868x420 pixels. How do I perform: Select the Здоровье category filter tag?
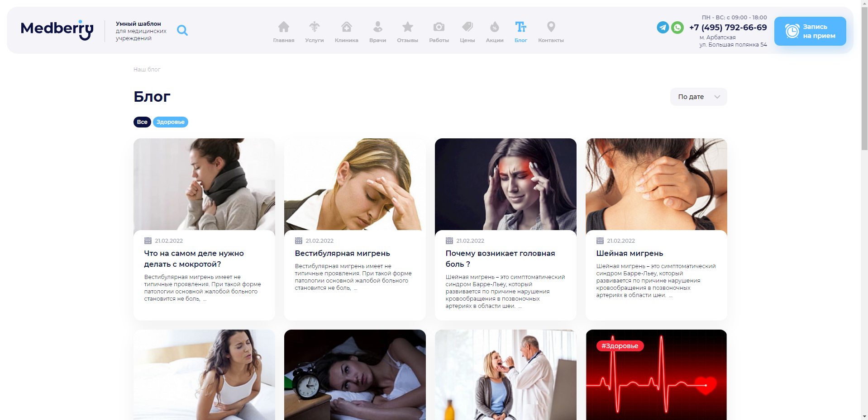pos(171,122)
